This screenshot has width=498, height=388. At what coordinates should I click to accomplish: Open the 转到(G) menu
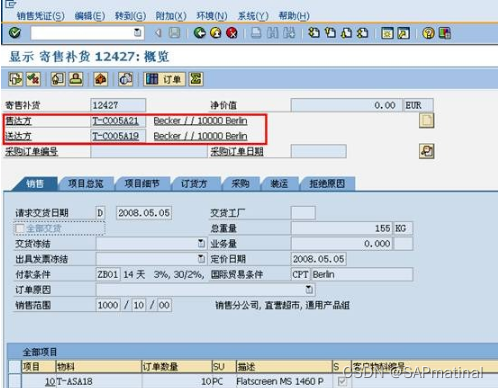pyautogui.click(x=130, y=16)
